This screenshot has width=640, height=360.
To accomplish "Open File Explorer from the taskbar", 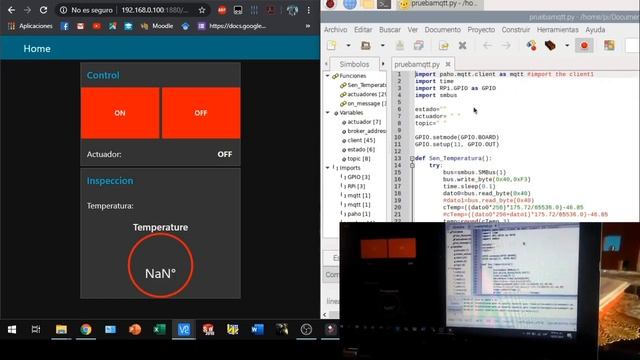I will tap(61, 329).
